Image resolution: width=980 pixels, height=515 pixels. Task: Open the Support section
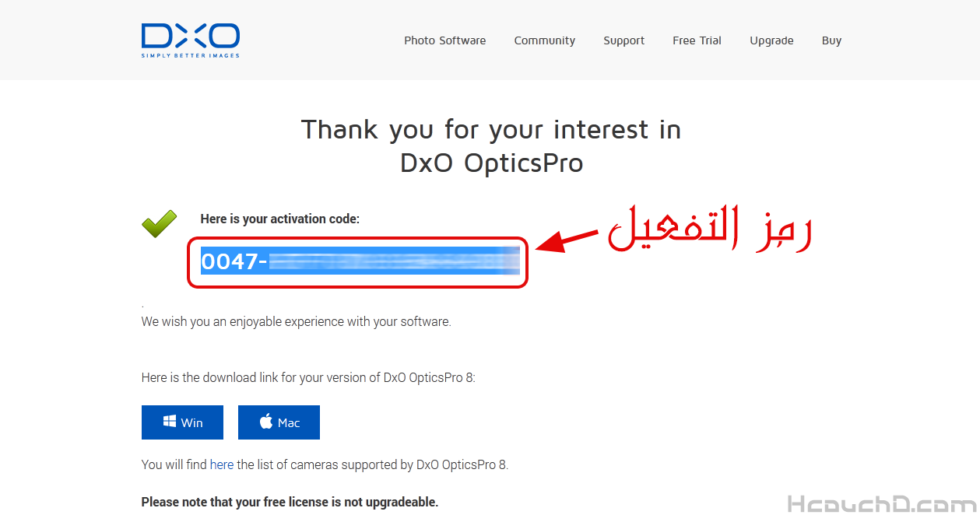pyautogui.click(x=623, y=40)
